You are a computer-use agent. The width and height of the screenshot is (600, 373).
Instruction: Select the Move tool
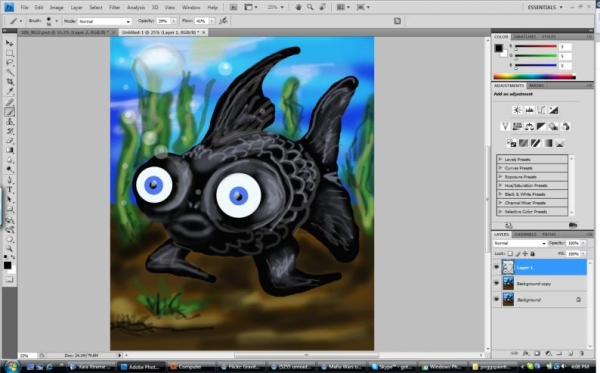tap(10, 43)
